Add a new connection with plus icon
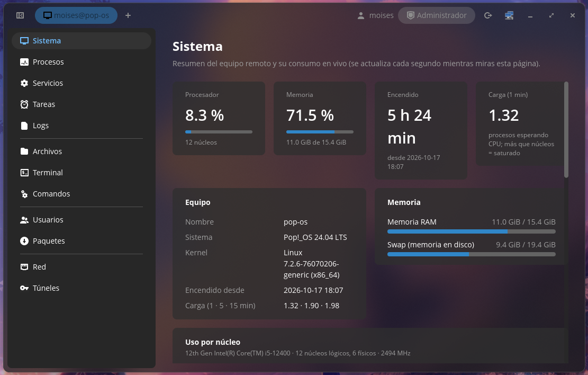Viewport: 588px width, 375px height. [x=128, y=15]
